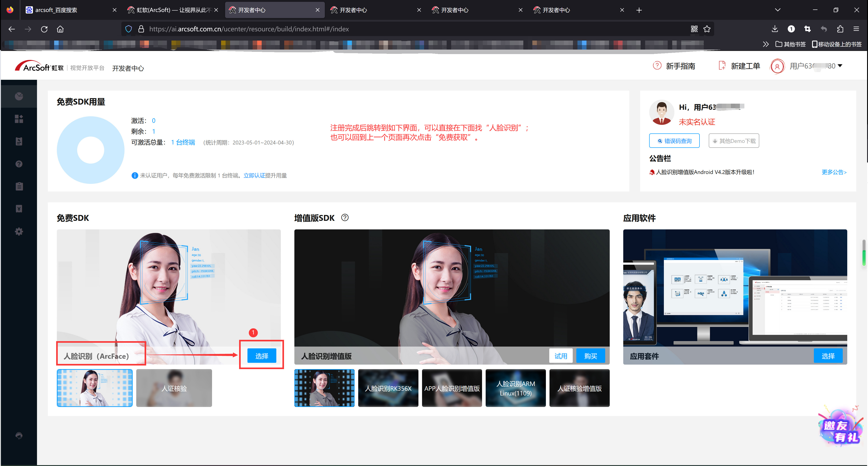Click the page vertical scrollbar thumb
This screenshot has height=466, width=868.
coord(864,253)
